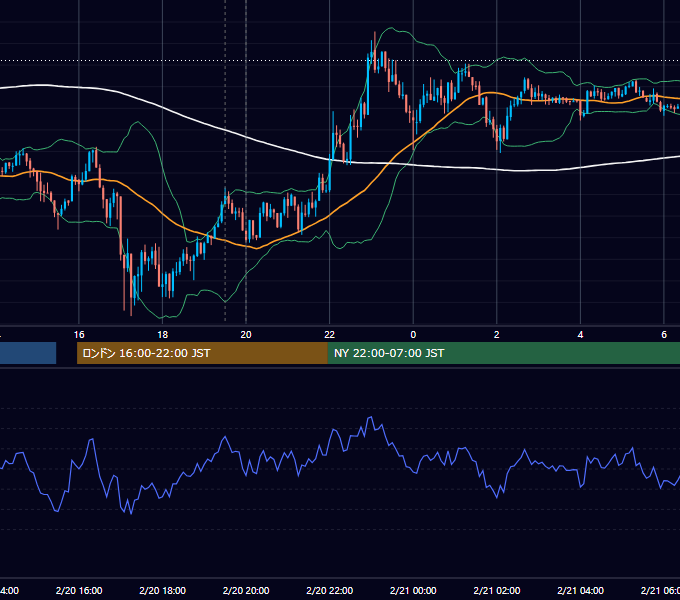Click the 20 hour label on price axis

[246, 335]
